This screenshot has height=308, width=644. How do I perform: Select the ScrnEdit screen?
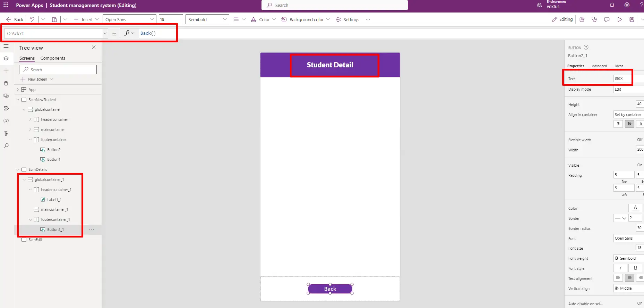coord(35,240)
